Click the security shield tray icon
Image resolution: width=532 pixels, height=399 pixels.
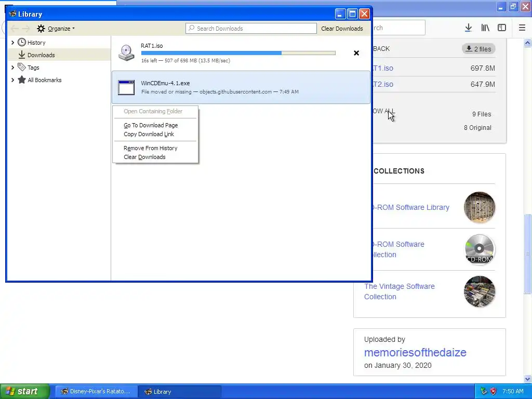(494, 391)
